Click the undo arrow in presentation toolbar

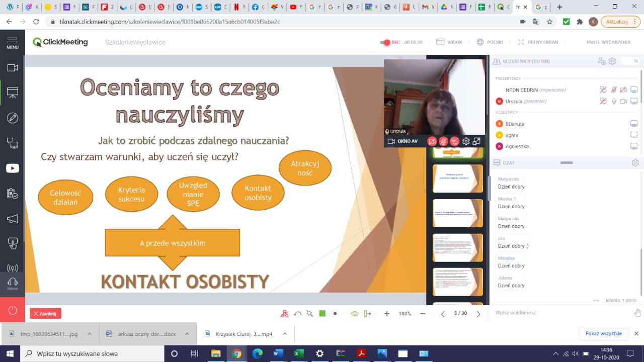point(297,314)
